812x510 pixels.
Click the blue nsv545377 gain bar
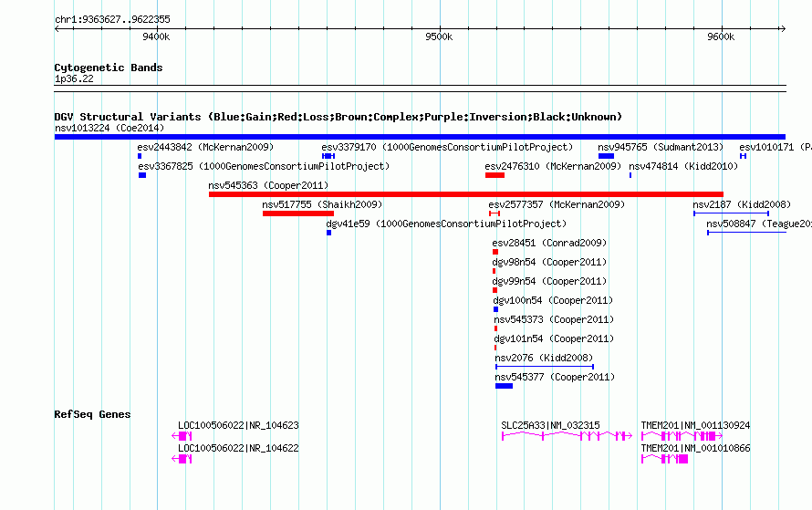pyautogui.click(x=504, y=386)
